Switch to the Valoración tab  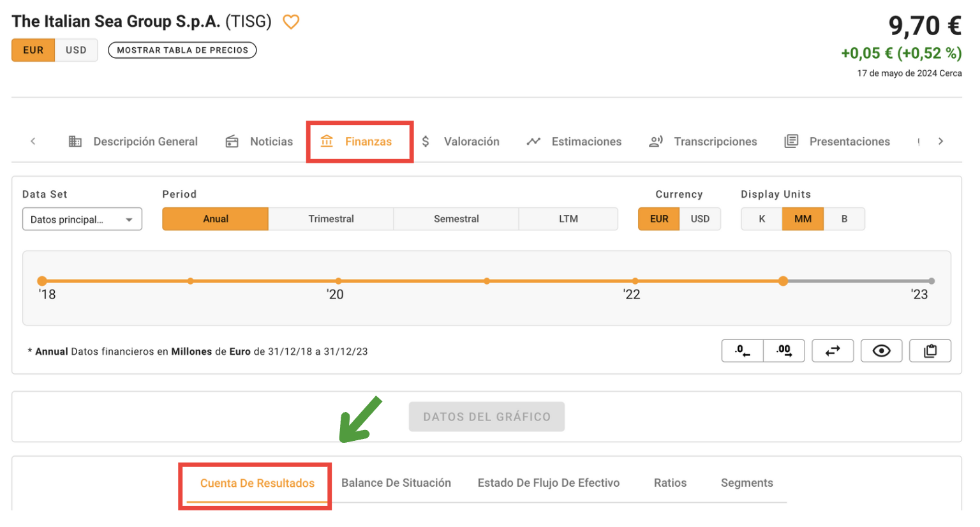tap(460, 141)
